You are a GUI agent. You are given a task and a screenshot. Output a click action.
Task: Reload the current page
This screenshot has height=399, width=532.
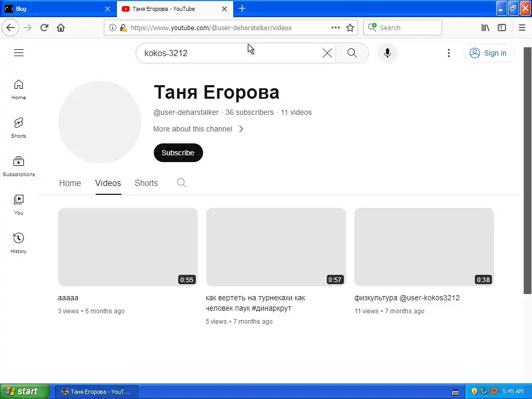[x=44, y=28]
